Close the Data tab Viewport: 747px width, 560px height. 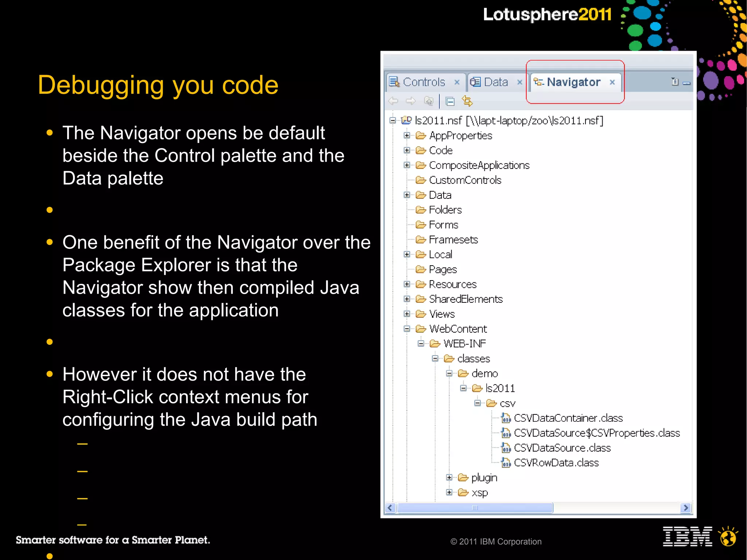pos(520,82)
